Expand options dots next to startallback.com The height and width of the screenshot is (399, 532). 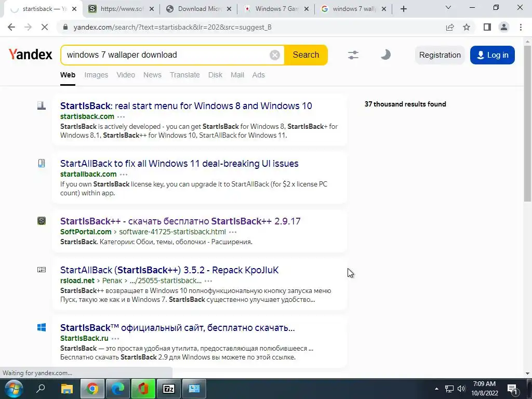(124, 175)
